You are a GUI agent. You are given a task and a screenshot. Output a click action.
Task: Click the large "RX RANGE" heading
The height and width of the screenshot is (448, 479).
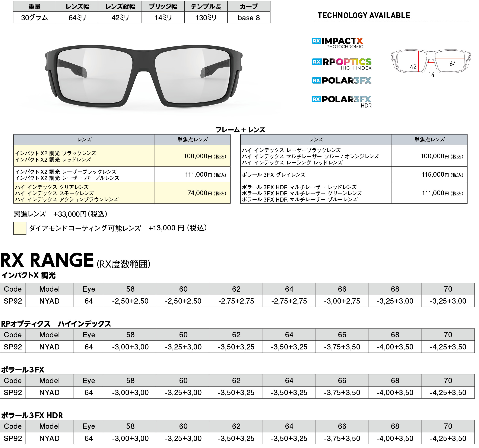pyautogui.click(x=47, y=260)
